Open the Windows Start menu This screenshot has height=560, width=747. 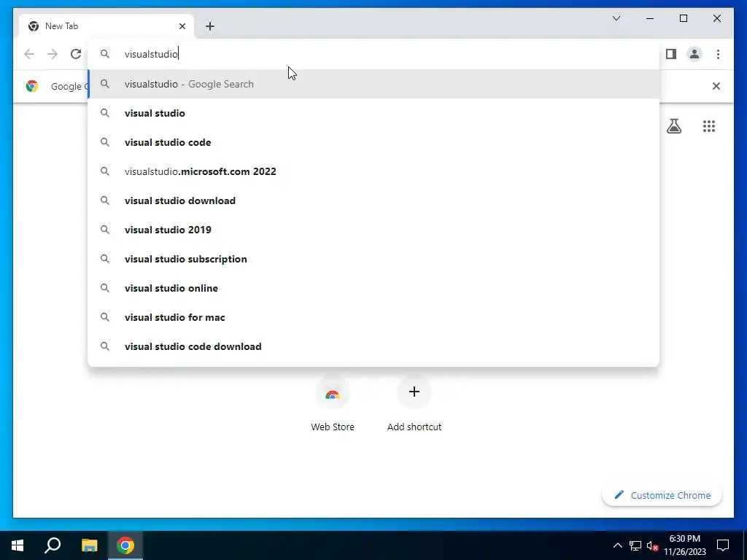coord(18,545)
